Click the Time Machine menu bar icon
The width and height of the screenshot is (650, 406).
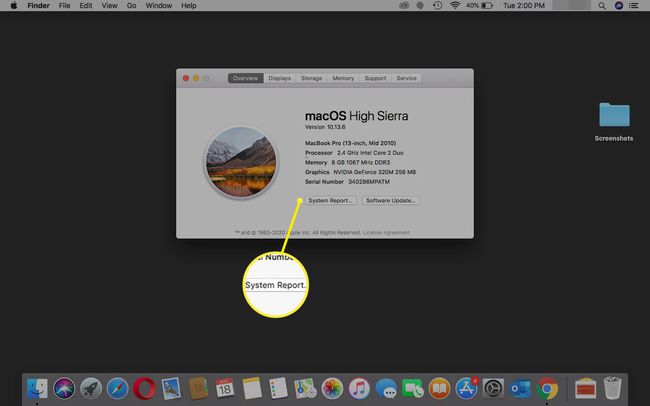click(x=437, y=6)
